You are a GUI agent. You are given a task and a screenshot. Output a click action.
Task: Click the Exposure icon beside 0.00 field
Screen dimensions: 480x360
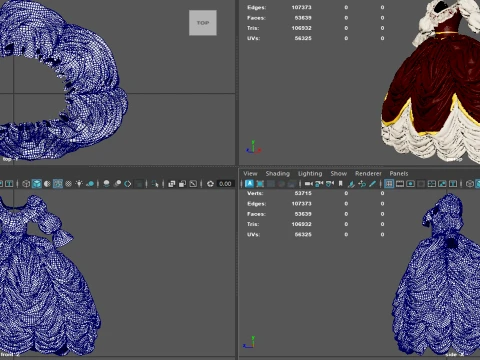(210, 184)
